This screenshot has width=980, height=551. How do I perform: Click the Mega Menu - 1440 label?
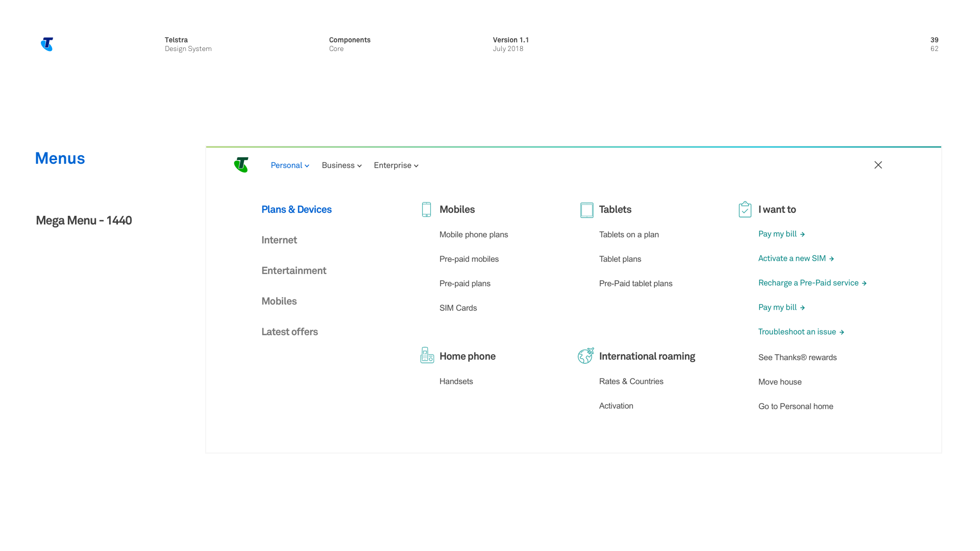84,220
